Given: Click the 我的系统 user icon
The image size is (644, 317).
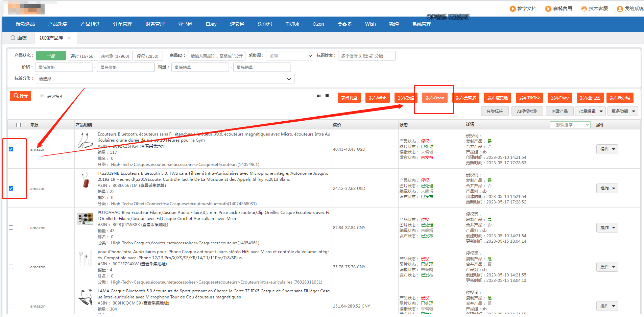Looking at the screenshot, I should (x=620, y=9).
